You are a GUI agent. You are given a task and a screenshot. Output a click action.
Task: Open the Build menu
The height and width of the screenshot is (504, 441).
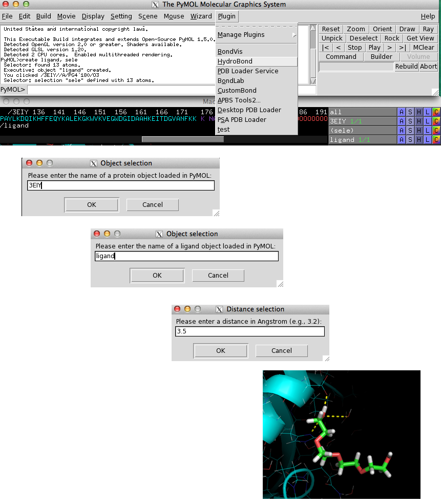point(44,16)
